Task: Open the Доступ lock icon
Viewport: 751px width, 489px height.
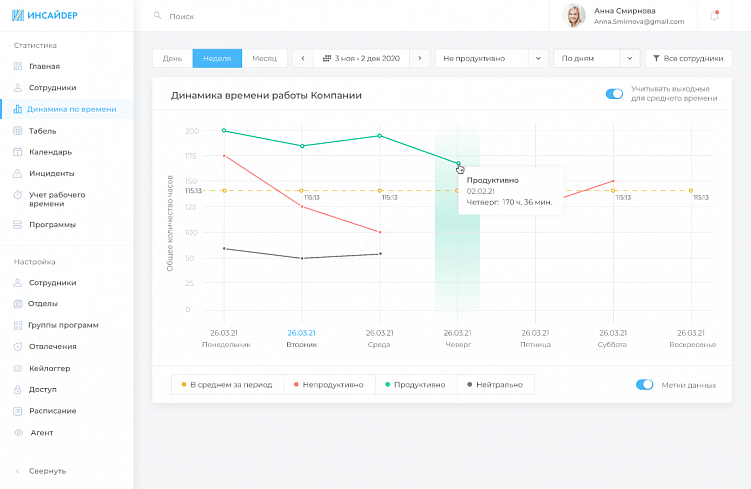Action: [18, 389]
